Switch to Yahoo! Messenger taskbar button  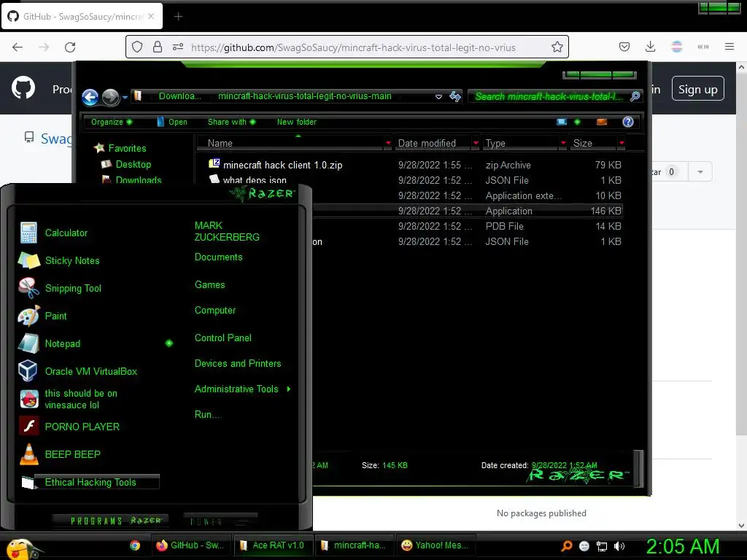tap(436, 545)
